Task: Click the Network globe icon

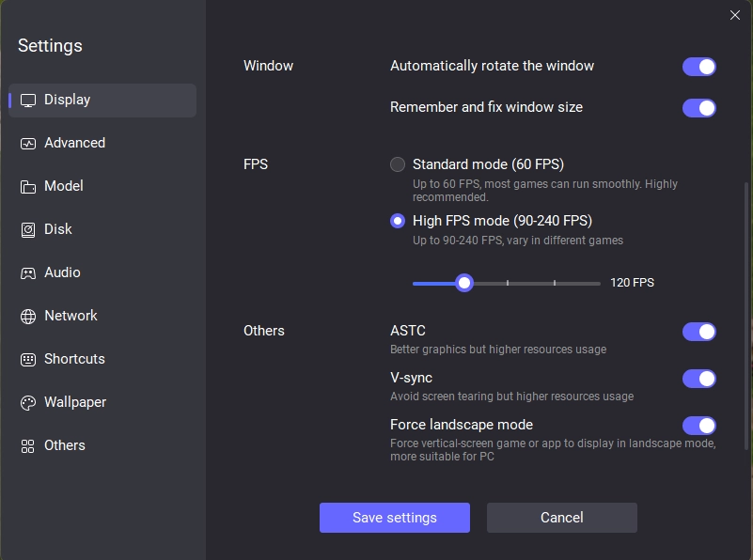Action: click(28, 317)
